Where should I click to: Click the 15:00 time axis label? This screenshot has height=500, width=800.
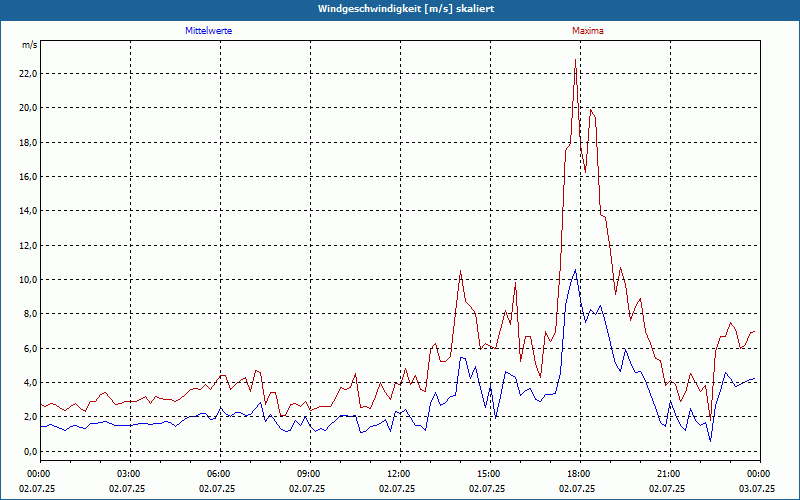click(490, 474)
